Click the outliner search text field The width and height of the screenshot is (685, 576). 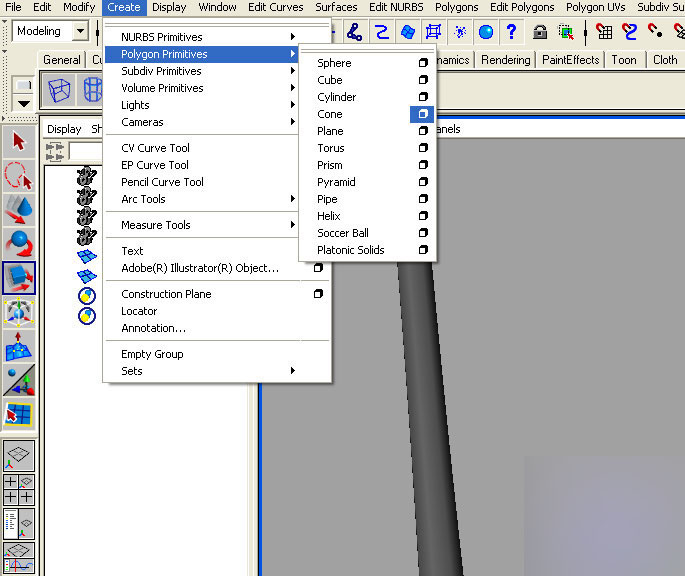pyautogui.click(x=86, y=151)
